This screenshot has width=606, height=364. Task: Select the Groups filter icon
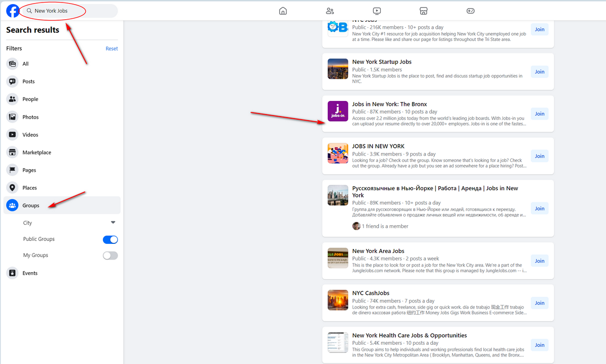(x=12, y=205)
